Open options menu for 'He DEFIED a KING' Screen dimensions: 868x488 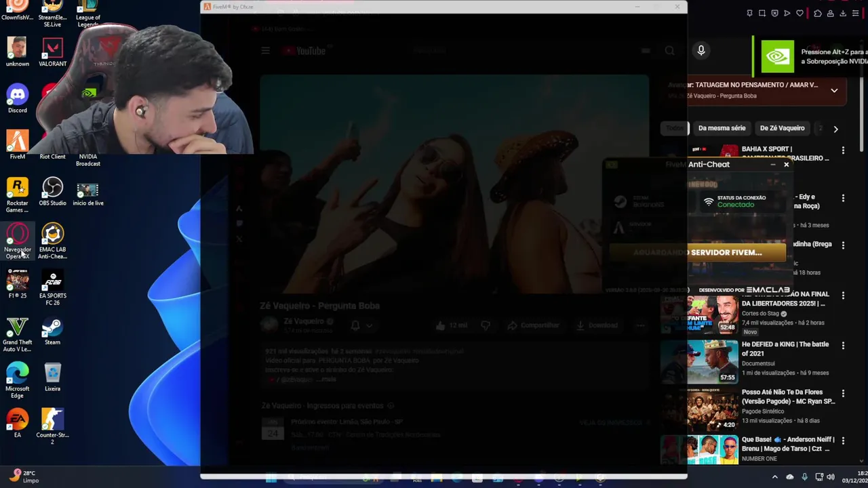[843, 345]
